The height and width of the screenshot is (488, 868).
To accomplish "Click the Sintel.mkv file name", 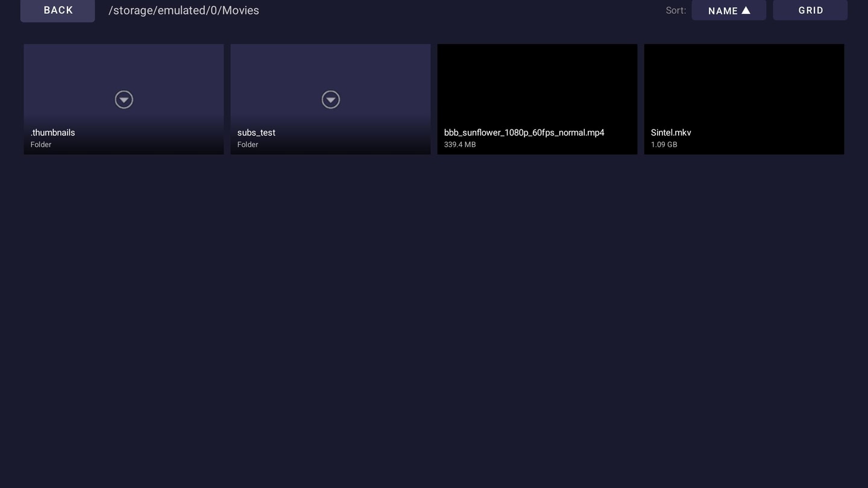I will click(x=671, y=133).
